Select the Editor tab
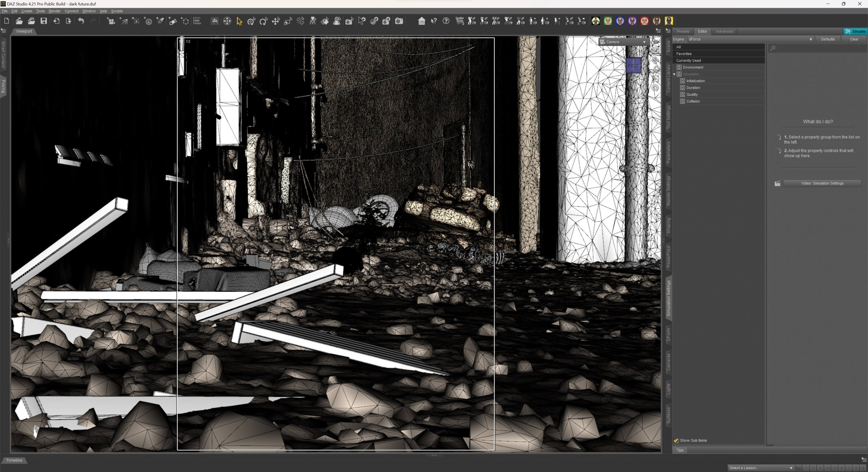 point(702,31)
